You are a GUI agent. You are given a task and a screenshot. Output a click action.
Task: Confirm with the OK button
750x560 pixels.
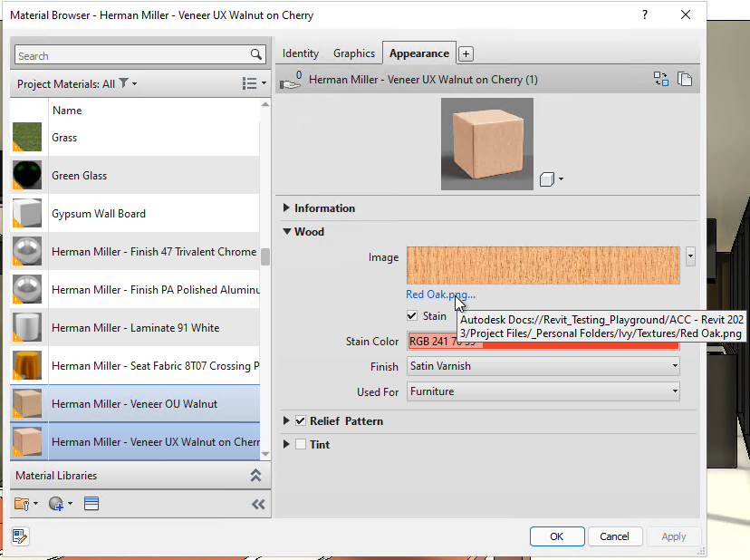click(557, 536)
